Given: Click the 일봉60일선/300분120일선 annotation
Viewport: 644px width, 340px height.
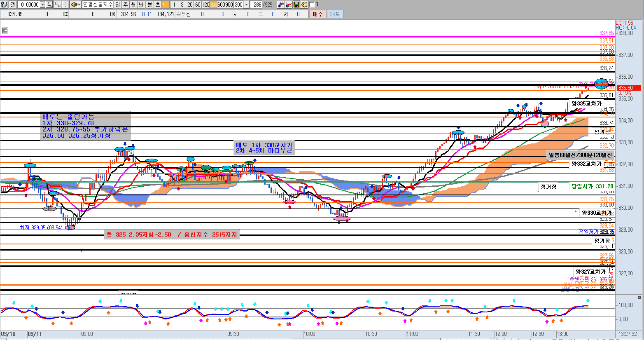Looking at the screenshot, I should (580, 155).
